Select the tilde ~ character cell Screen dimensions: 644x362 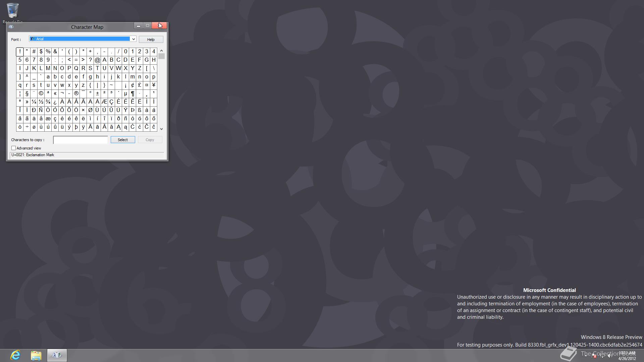click(x=111, y=85)
